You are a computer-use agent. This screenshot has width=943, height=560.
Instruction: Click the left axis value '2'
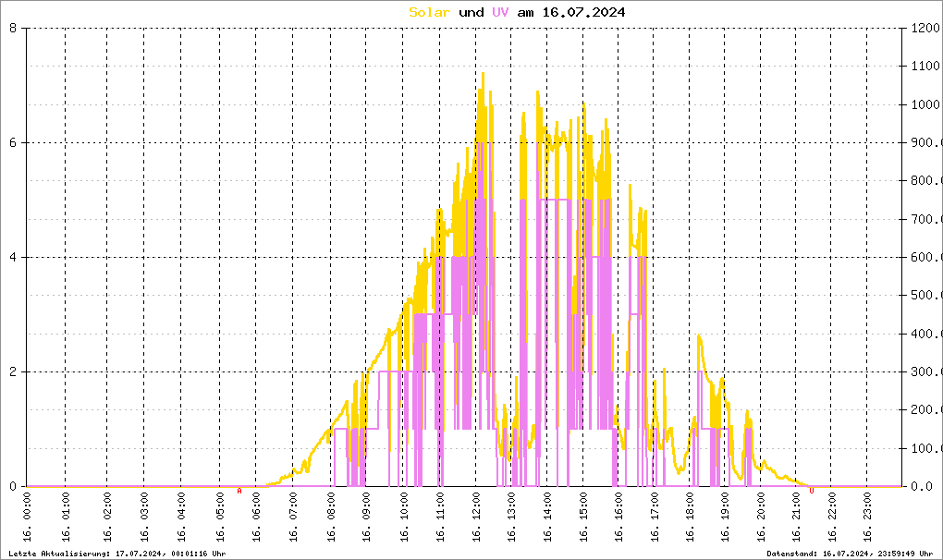(x=13, y=371)
